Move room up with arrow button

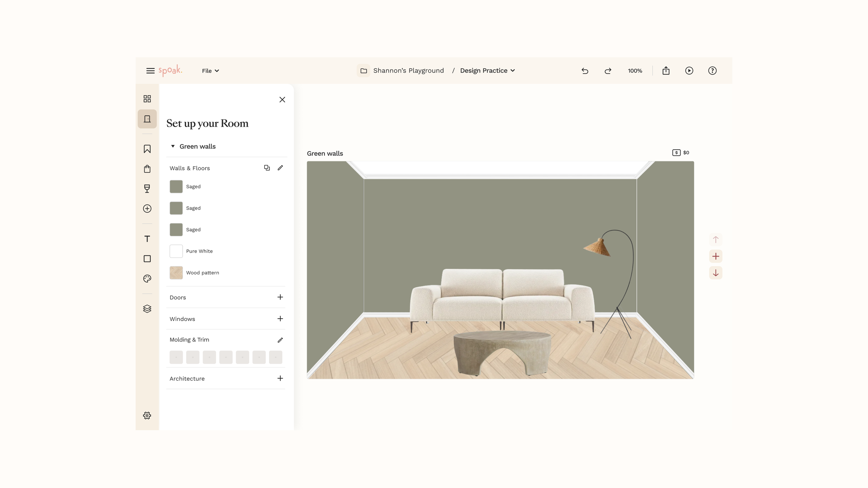click(716, 239)
